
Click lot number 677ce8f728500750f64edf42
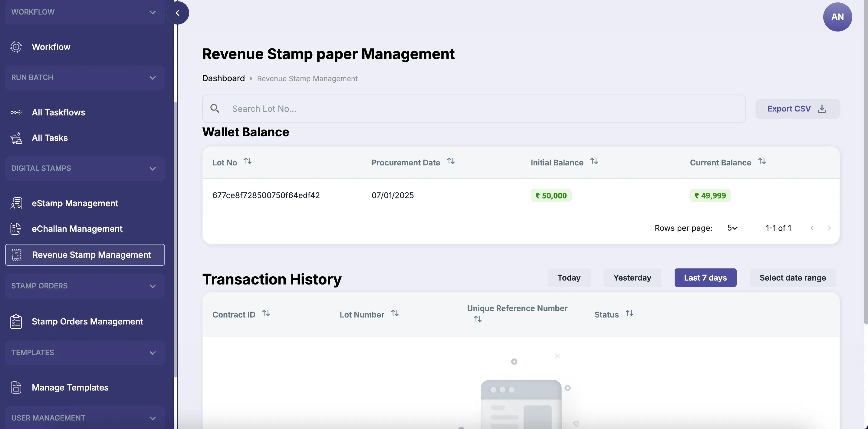[x=266, y=195]
